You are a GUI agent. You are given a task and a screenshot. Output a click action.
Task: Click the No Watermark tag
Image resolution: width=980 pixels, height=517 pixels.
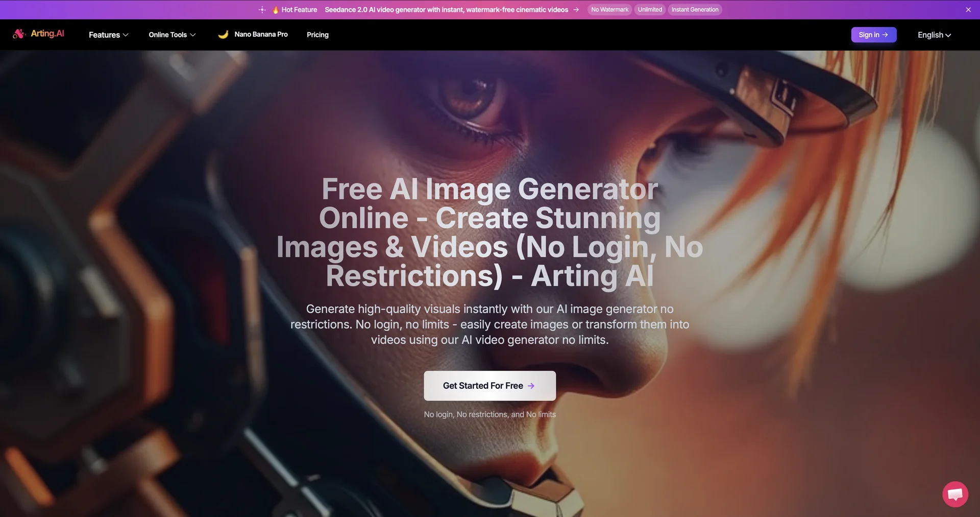point(609,10)
